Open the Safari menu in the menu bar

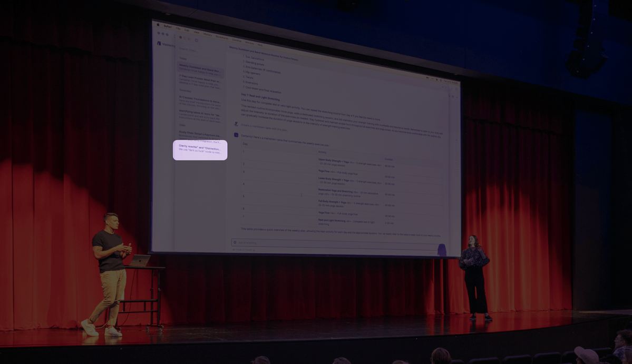pos(168,26)
